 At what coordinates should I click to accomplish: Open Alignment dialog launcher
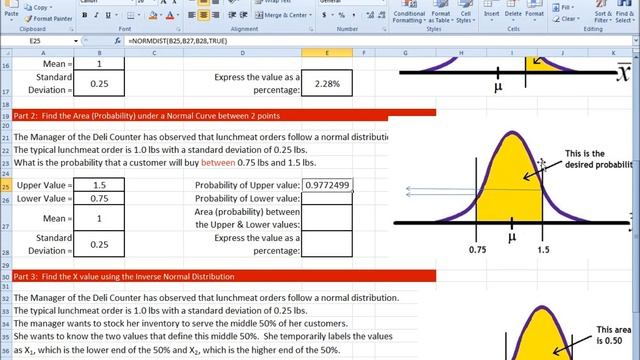[311, 29]
